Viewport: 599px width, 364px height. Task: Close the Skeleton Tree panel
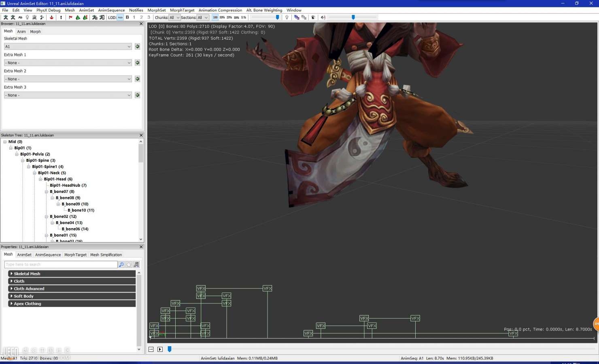click(x=141, y=135)
